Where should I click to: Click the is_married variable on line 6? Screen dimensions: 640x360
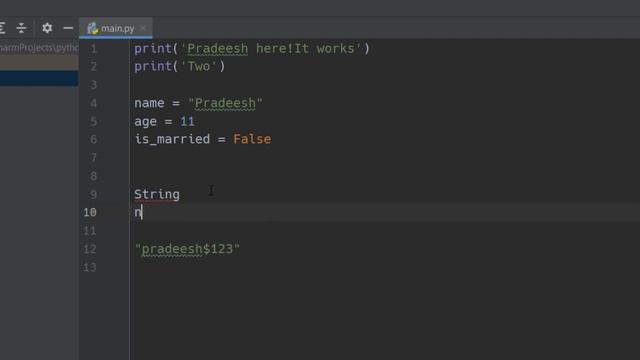(172, 139)
